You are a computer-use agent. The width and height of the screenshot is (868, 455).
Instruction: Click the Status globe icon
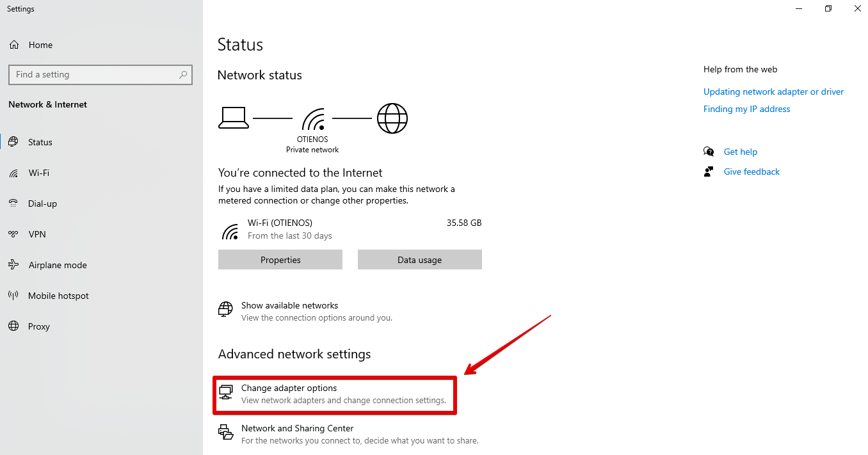[13, 142]
